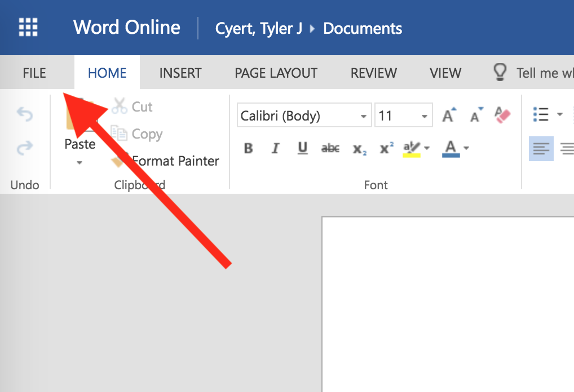Click the Undo arrow icon

(25, 115)
